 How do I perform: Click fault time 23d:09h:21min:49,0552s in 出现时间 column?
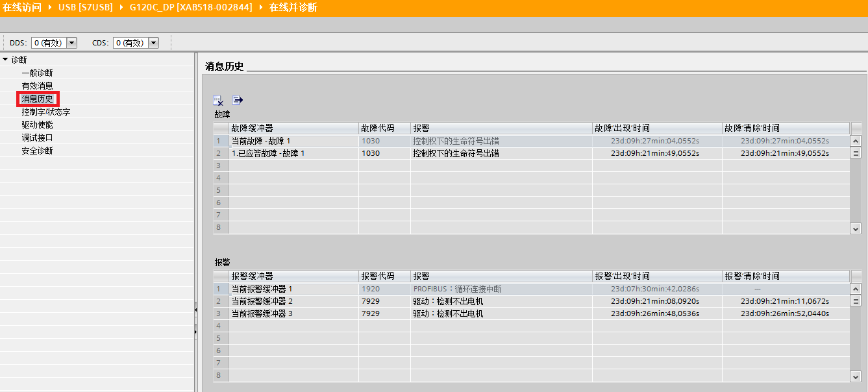(655, 153)
